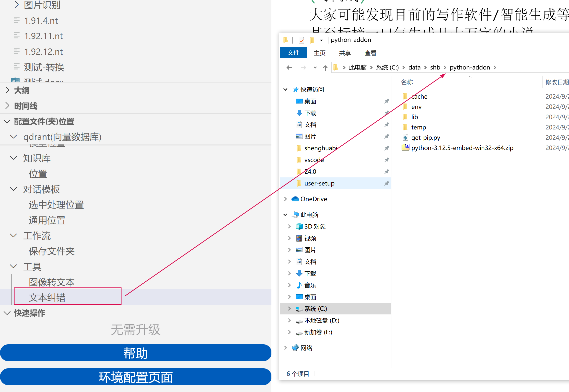Image resolution: width=569 pixels, height=392 pixels.
Task: Click the OneDrive cloud icon
Action: click(295, 199)
